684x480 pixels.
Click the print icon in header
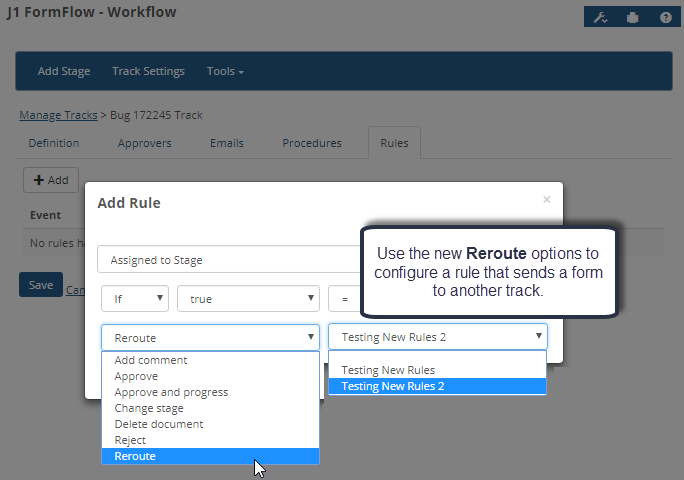point(632,17)
